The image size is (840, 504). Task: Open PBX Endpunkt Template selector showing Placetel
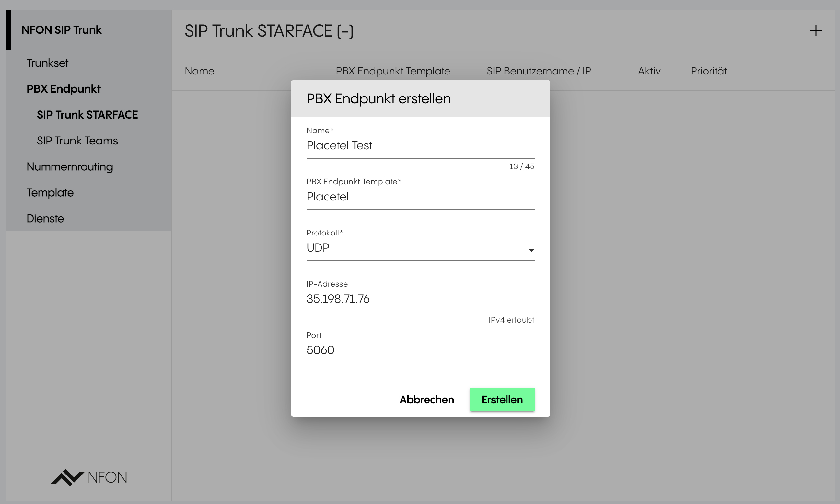coord(420,197)
